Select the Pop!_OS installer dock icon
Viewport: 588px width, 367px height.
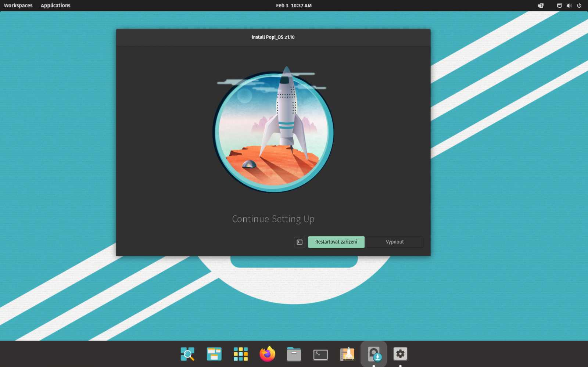[374, 354]
